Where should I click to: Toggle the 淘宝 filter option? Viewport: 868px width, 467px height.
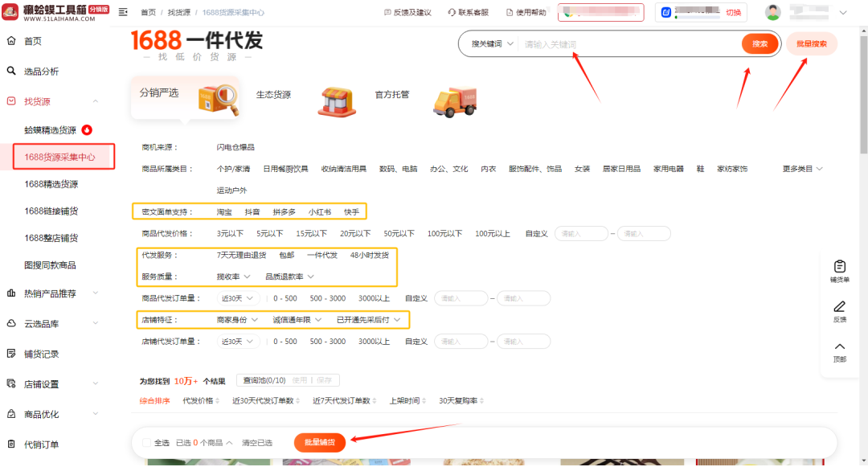(224, 212)
